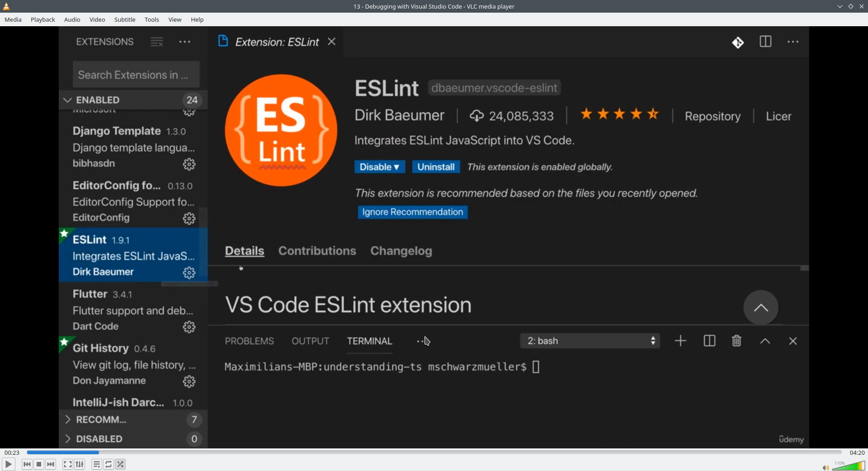
Task: Switch to the PROBLEMS panel tab
Action: (250, 341)
